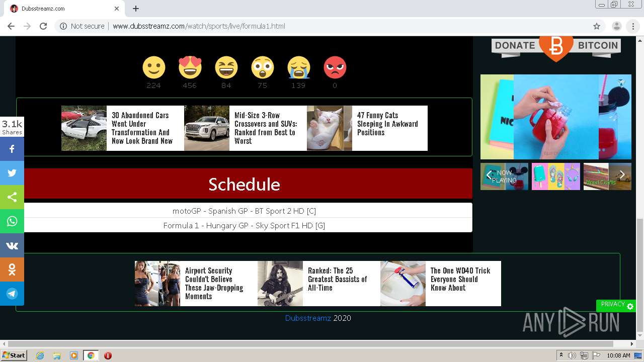Image resolution: width=644 pixels, height=362 pixels.
Task: Open the red security app taskbar icon
Action: [108, 355]
